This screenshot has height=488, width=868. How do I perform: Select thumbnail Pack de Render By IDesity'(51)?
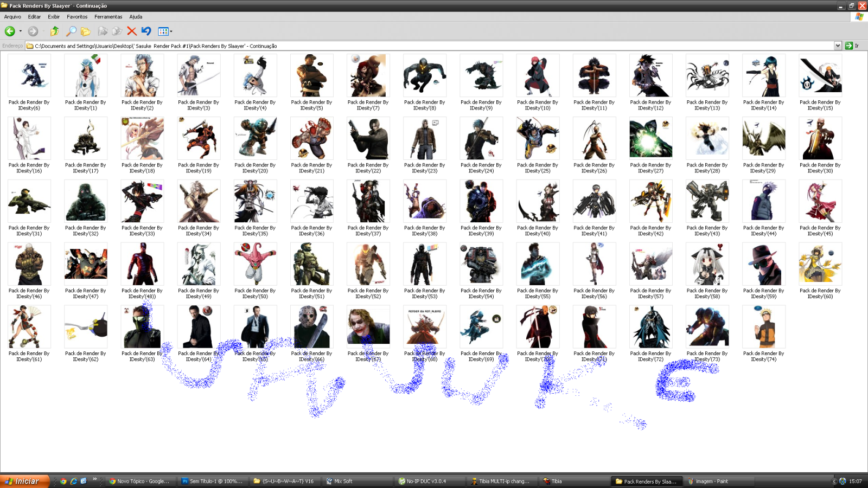click(x=312, y=264)
